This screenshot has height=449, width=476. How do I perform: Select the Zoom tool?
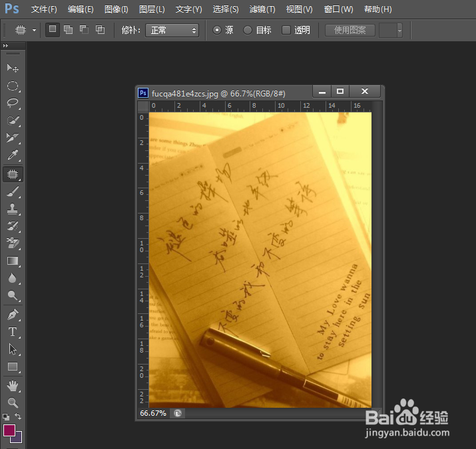point(13,403)
